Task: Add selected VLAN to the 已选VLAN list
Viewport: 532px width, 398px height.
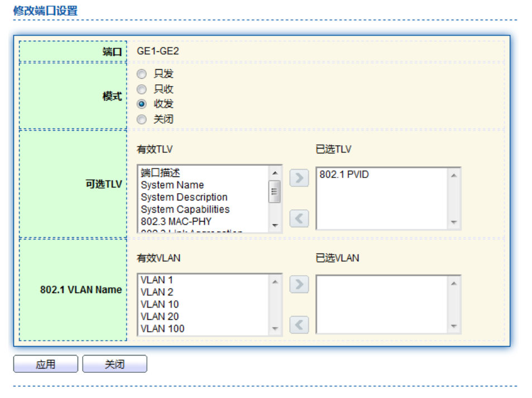Action: coord(299,284)
